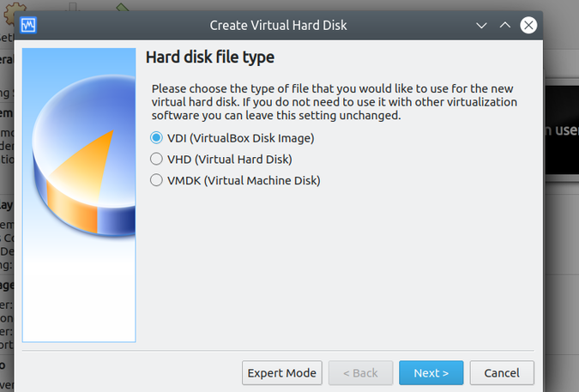Click the dark preview panel behind the dialog
Image resolution: width=579 pixels, height=392 pixels.
pos(560,129)
